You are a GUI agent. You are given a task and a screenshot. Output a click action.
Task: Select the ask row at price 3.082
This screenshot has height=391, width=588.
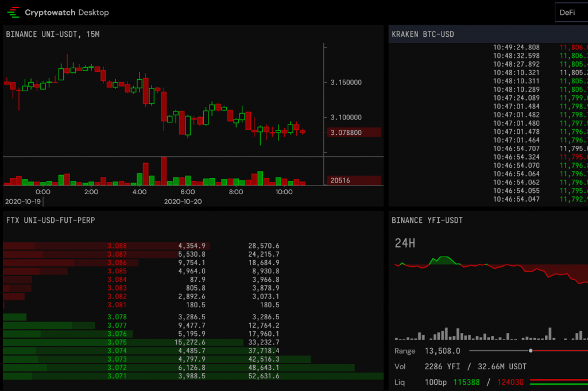click(x=193, y=296)
